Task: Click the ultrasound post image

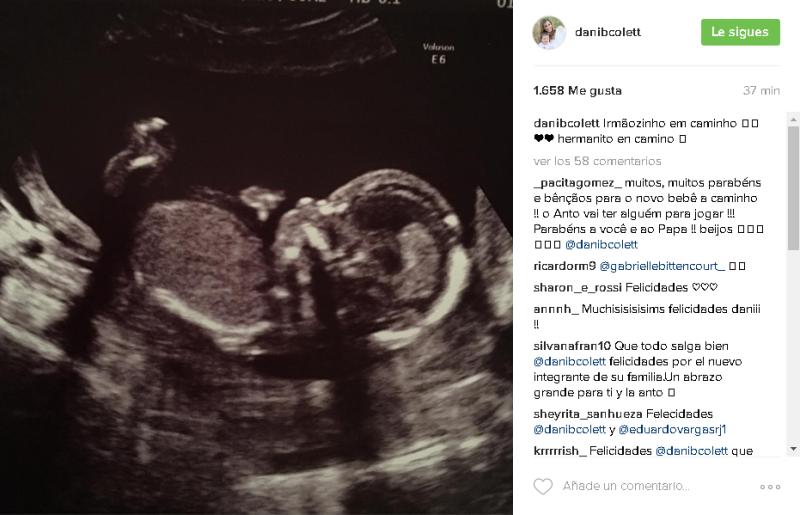Action: (256, 257)
